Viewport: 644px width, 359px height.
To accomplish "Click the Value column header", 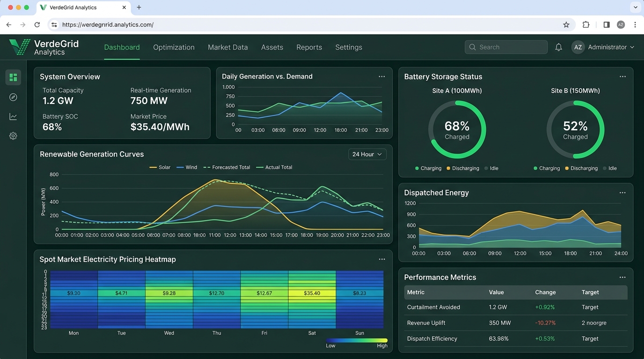I will point(496,292).
